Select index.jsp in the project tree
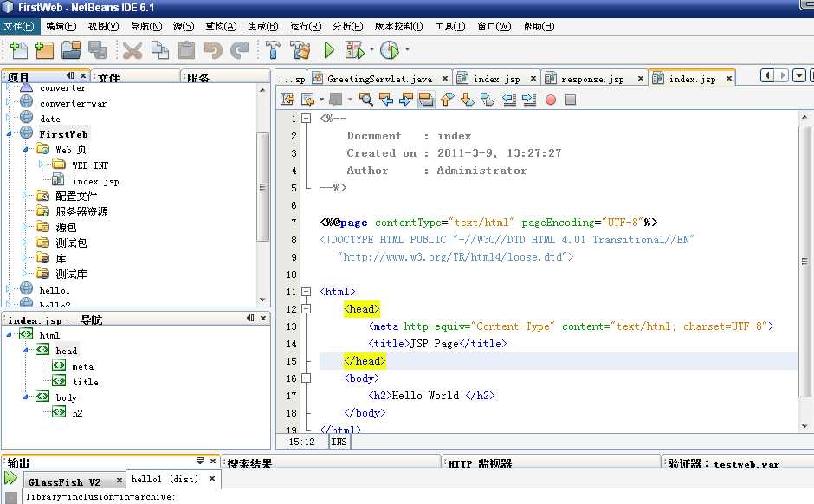 tap(95, 181)
